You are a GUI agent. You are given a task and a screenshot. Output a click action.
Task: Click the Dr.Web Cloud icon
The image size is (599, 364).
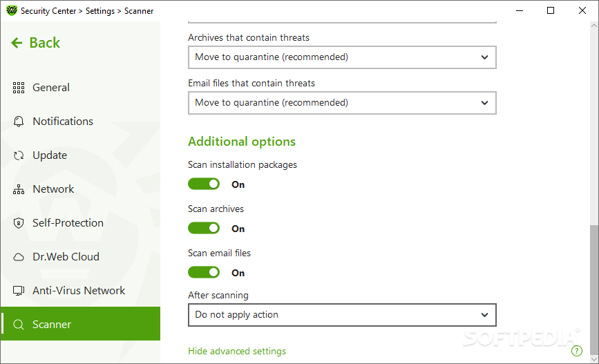(19, 257)
